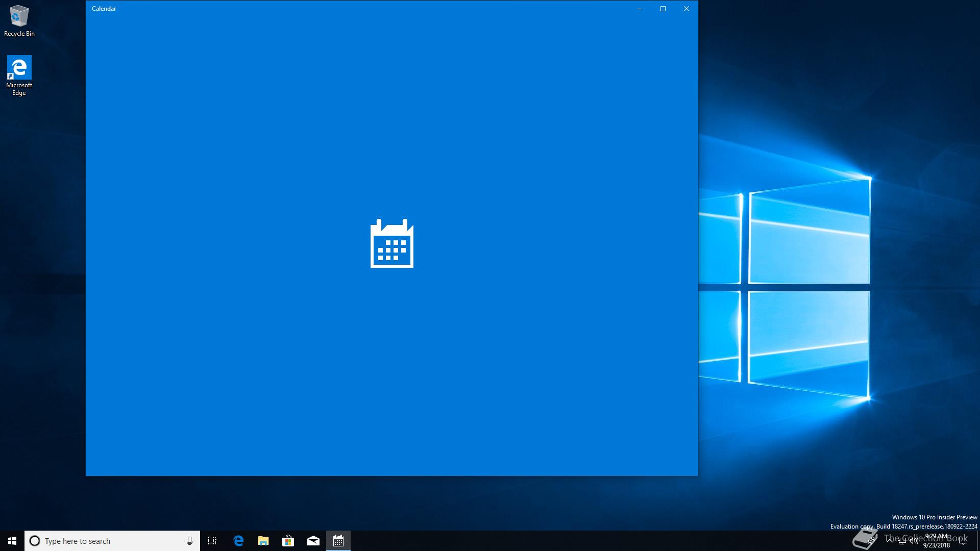980x551 pixels.
Task: Open the Mail app from taskbar
Action: click(313, 541)
